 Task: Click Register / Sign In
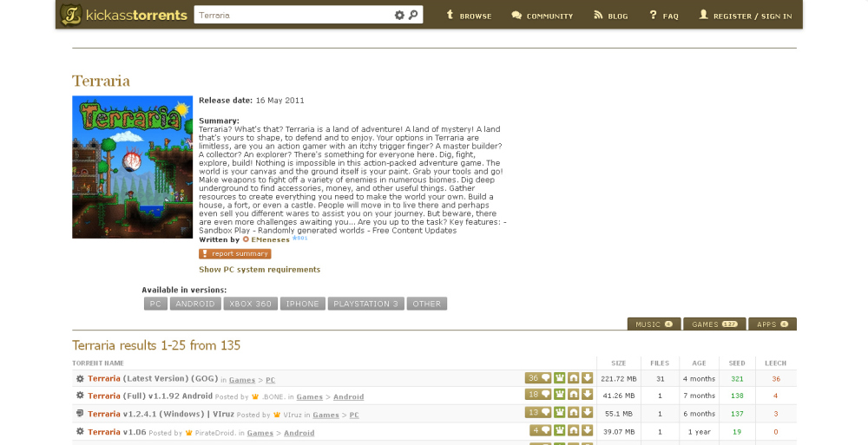tap(745, 16)
